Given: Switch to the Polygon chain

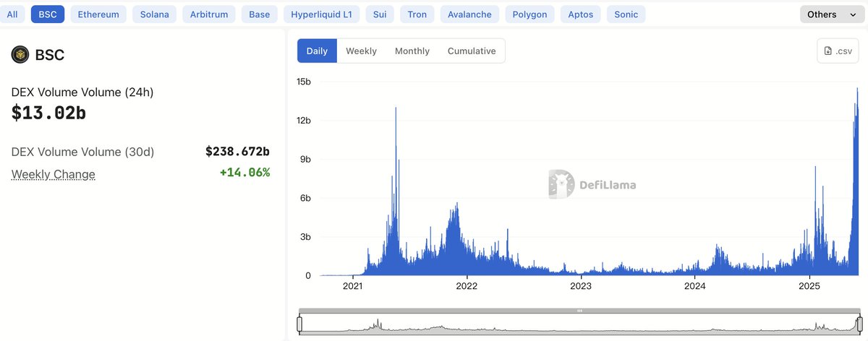Looking at the screenshot, I should point(530,14).
